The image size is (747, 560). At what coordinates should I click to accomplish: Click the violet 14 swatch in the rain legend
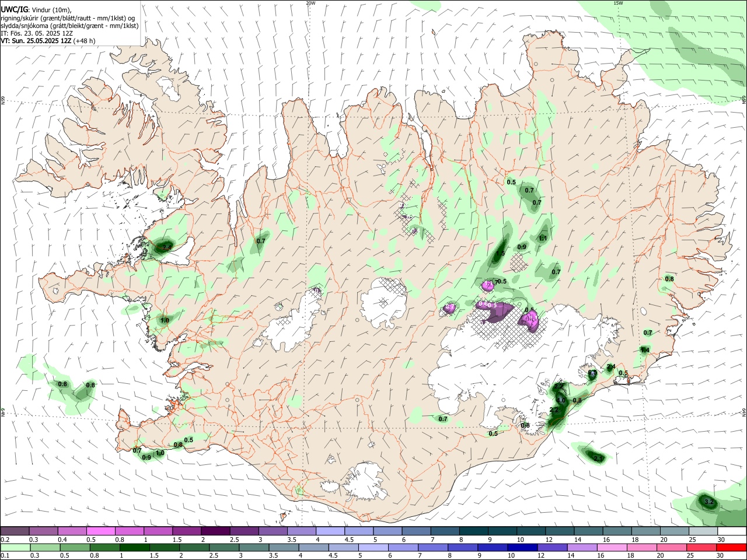(581, 548)
